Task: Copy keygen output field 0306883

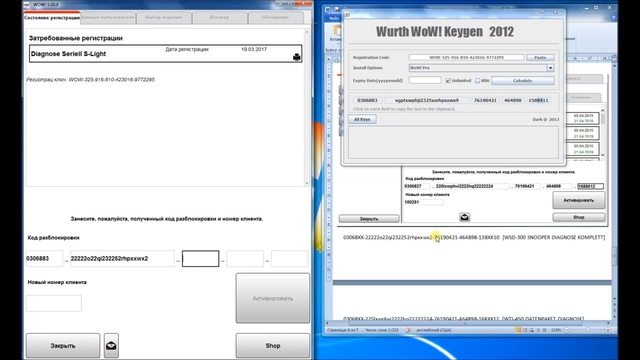Action: pyautogui.click(x=367, y=100)
